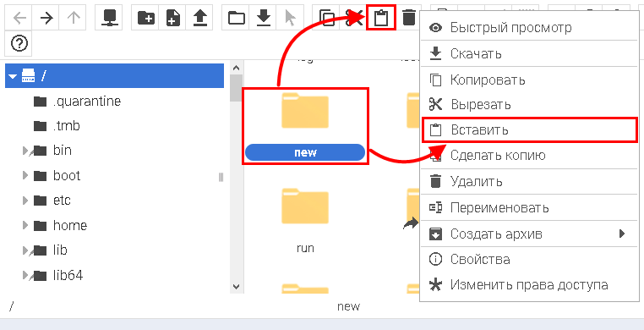Expand the 'home' tree node arrow

(x=25, y=225)
